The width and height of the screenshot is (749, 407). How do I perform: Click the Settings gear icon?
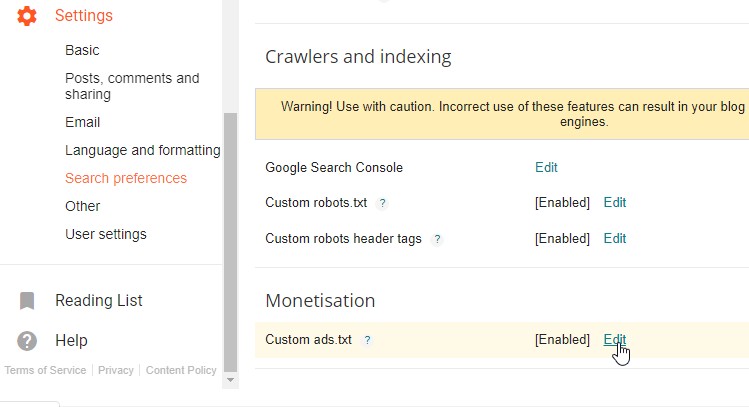pyautogui.click(x=27, y=15)
